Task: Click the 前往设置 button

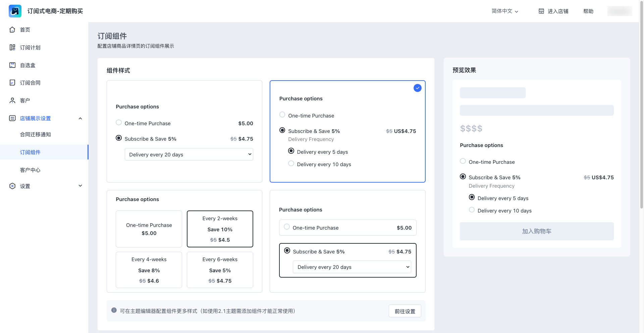Action: coord(405,311)
